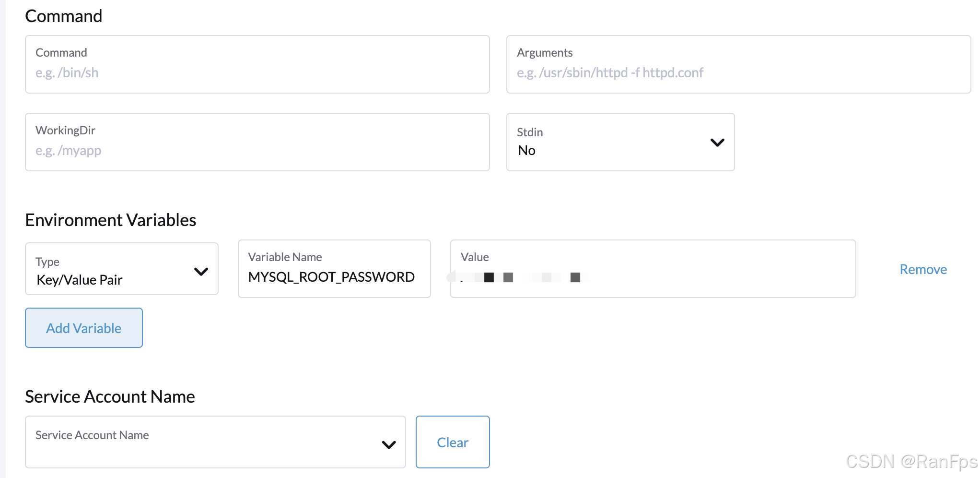Click the Type dropdown chevron arrow

pyautogui.click(x=201, y=272)
